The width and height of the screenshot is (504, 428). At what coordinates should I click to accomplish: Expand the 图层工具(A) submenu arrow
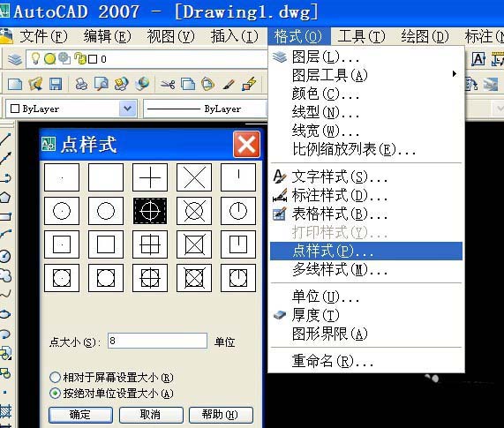click(455, 74)
